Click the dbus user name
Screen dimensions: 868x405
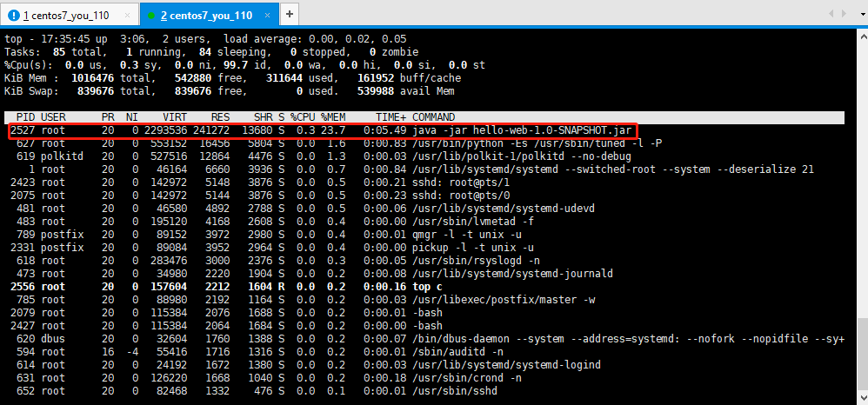click(x=53, y=339)
